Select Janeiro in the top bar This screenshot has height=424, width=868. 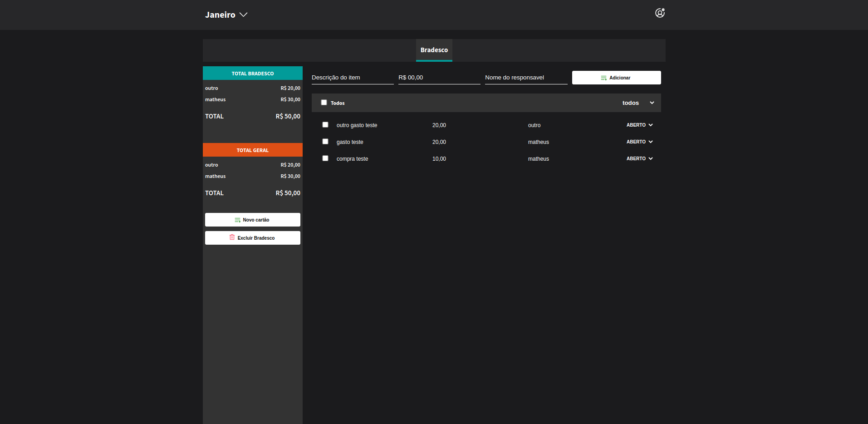[x=221, y=15]
